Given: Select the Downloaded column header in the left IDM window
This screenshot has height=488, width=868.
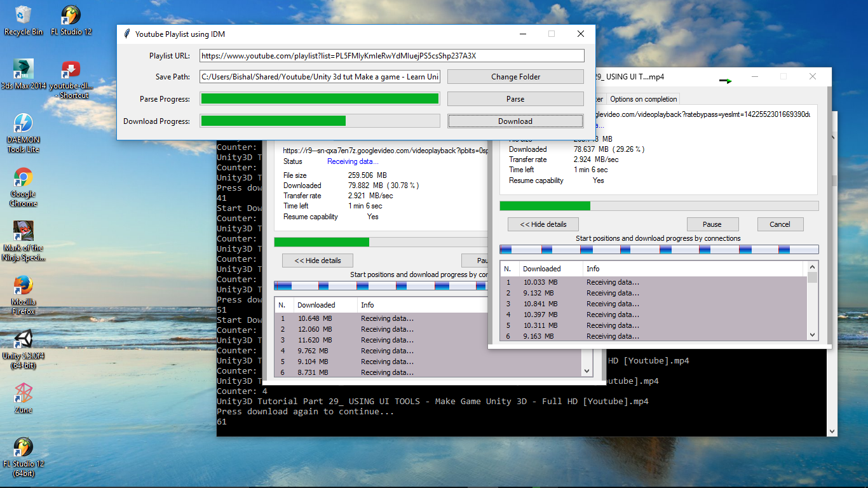Looking at the screenshot, I should [x=325, y=305].
